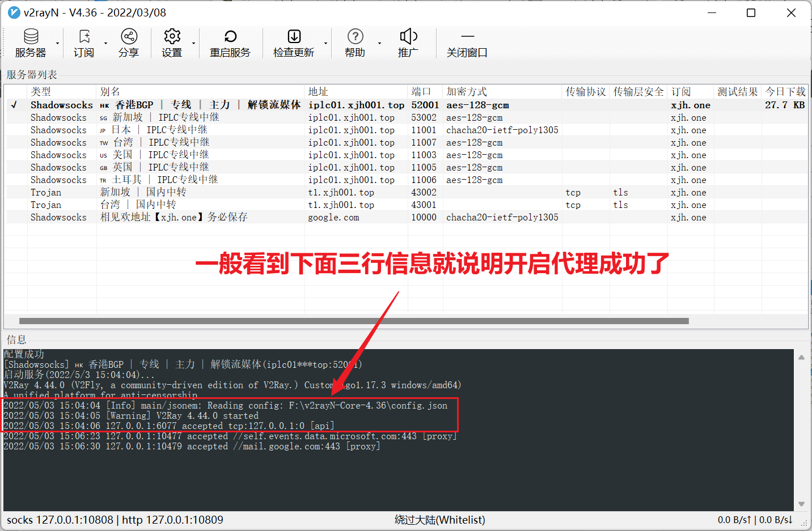The width and height of the screenshot is (812, 531).
Task: Click the 配置成功 log line
Action: click(24, 354)
